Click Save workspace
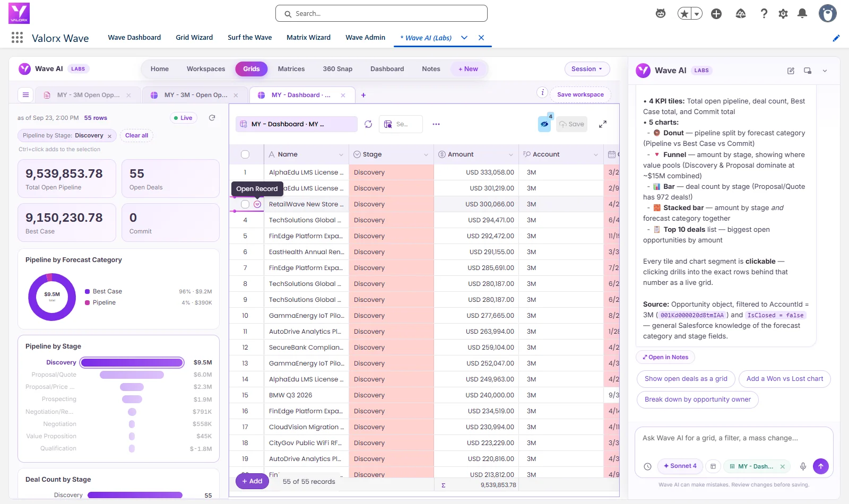Image resolution: width=849 pixels, height=504 pixels. click(x=581, y=94)
